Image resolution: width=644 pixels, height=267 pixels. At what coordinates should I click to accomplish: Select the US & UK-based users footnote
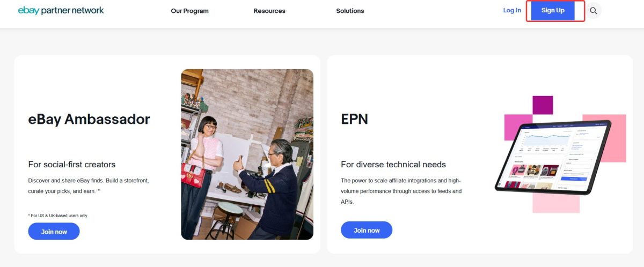57,216
